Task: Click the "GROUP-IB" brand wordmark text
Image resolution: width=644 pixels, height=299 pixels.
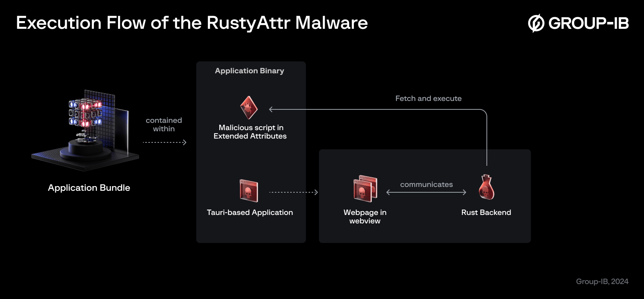Action: (588, 23)
